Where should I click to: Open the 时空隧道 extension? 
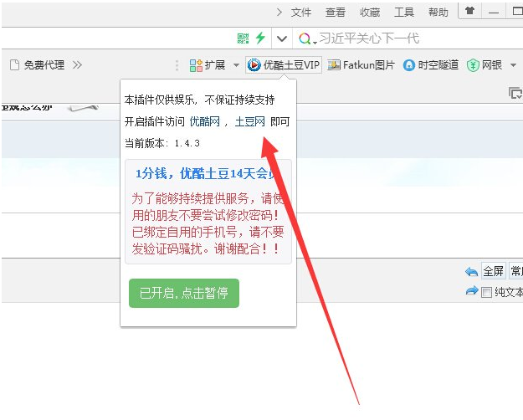tap(431, 65)
